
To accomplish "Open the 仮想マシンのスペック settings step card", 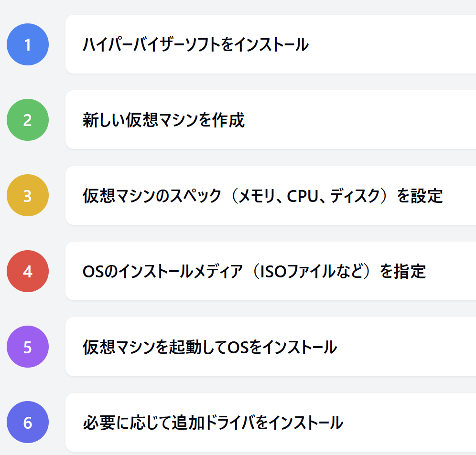I will point(270,195).
